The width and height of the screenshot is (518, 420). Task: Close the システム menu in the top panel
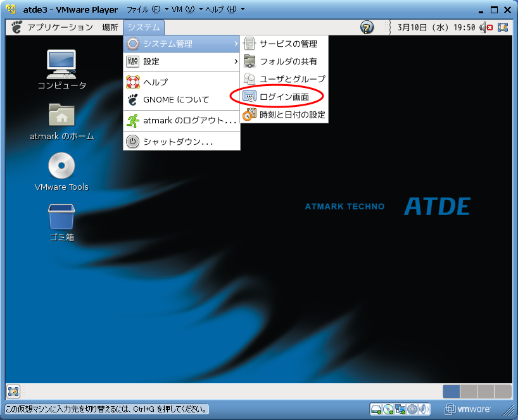click(144, 27)
